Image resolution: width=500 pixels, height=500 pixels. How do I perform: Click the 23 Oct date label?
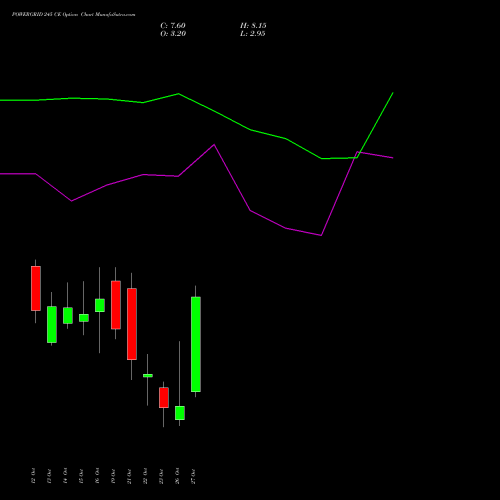161,476
